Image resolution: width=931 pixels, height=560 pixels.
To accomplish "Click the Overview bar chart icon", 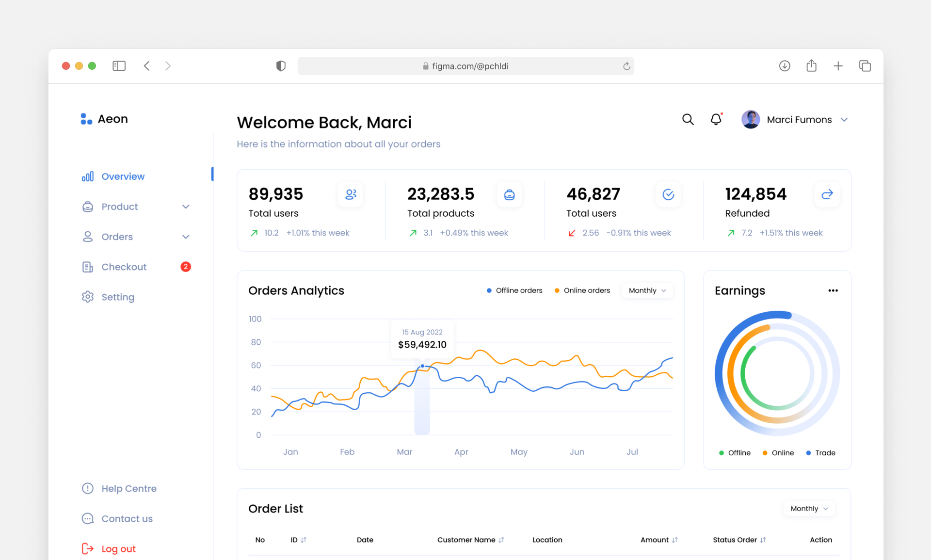I will (x=87, y=176).
